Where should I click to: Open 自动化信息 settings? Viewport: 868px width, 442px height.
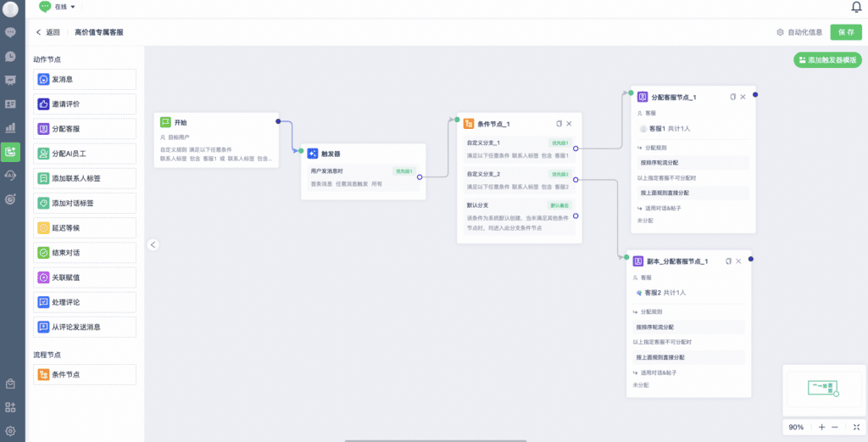pyautogui.click(x=799, y=32)
